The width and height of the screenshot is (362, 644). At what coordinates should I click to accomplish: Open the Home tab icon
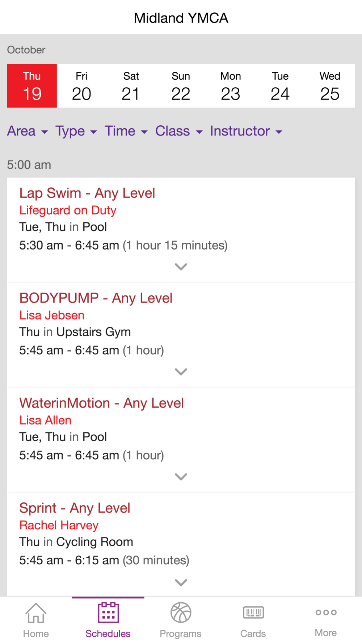tap(36, 612)
